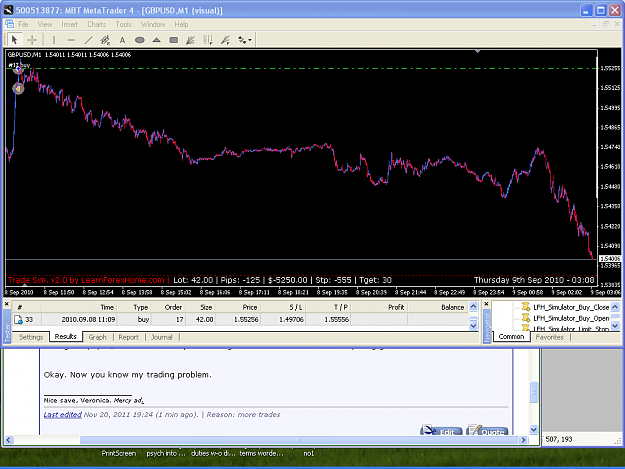The image size is (625, 469).
Task: Select the Rectangle drawing tool
Action: [x=173, y=40]
